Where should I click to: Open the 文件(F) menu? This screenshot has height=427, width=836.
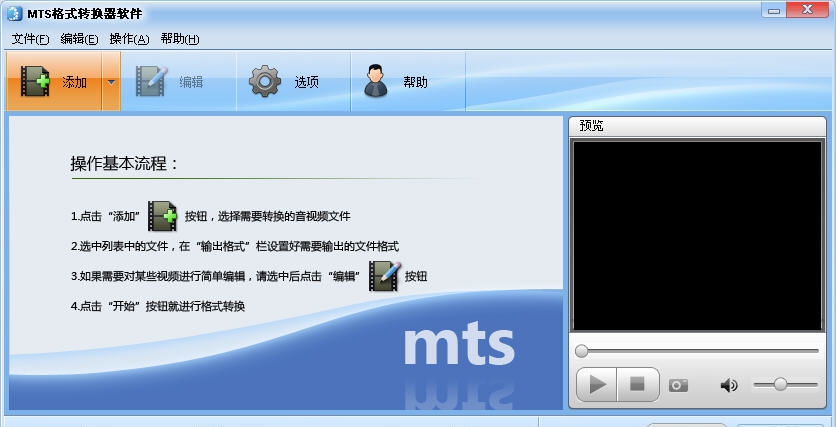tap(30, 39)
